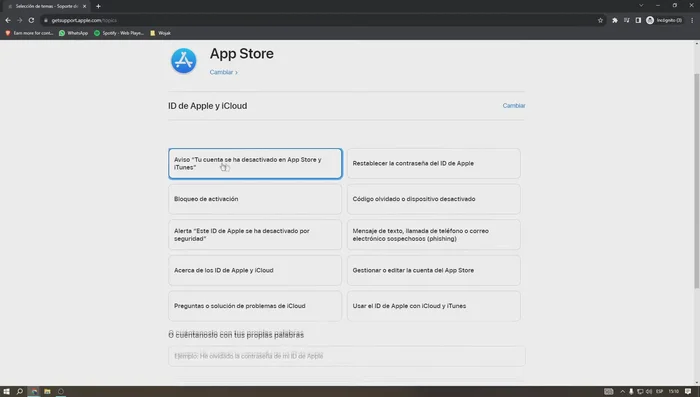700x397 pixels.
Task: Open Windows taskbar search
Action: pyautogui.click(x=20, y=391)
